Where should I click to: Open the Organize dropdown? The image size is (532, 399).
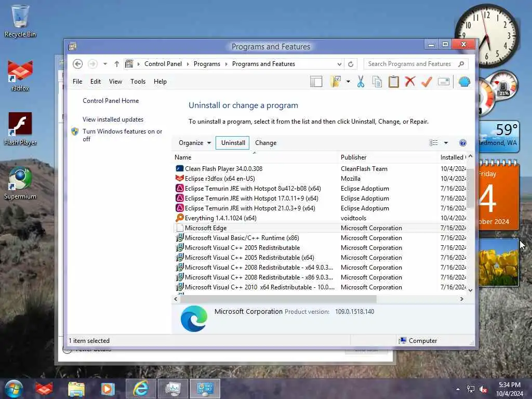click(195, 143)
